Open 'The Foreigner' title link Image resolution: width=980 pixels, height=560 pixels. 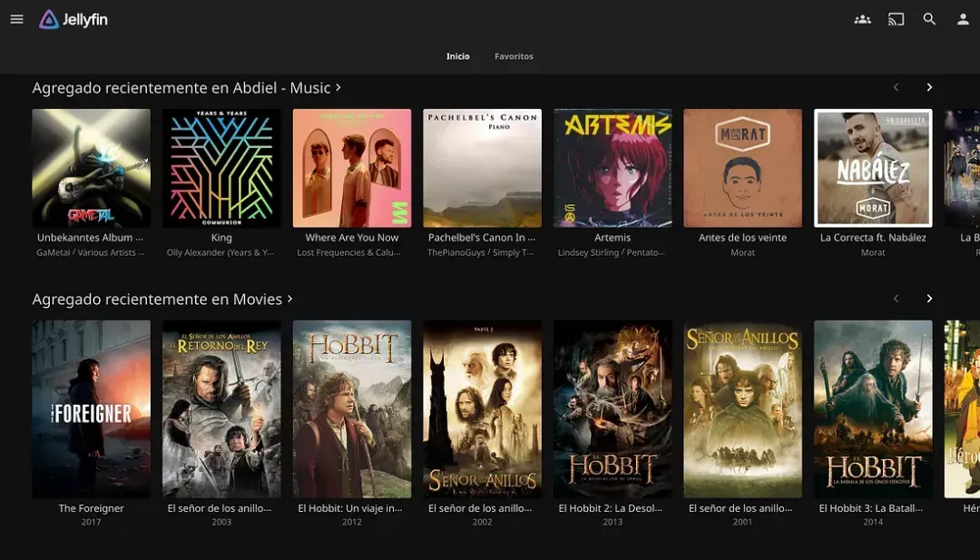click(x=92, y=508)
